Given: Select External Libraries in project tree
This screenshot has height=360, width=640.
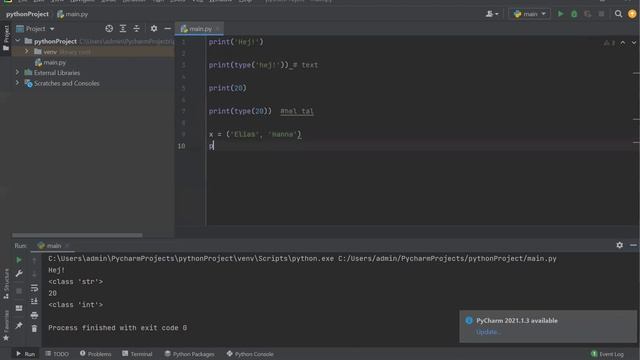Looking at the screenshot, I should (57, 73).
